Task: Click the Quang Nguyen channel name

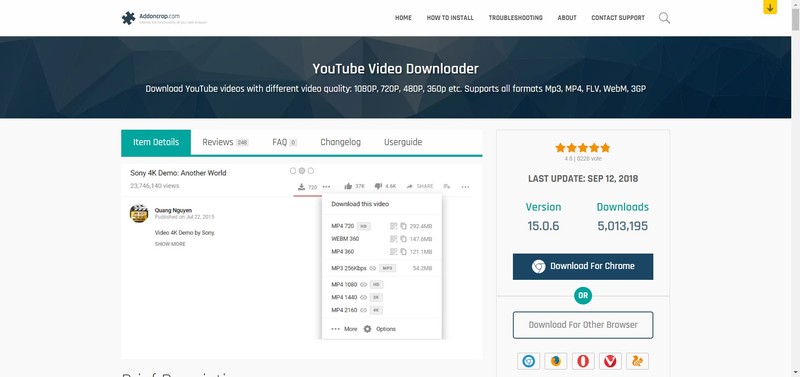Action: 173,210
